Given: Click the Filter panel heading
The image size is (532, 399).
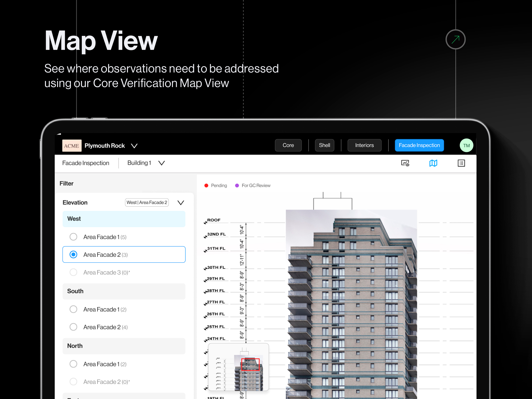Looking at the screenshot, I should point(66,184).
